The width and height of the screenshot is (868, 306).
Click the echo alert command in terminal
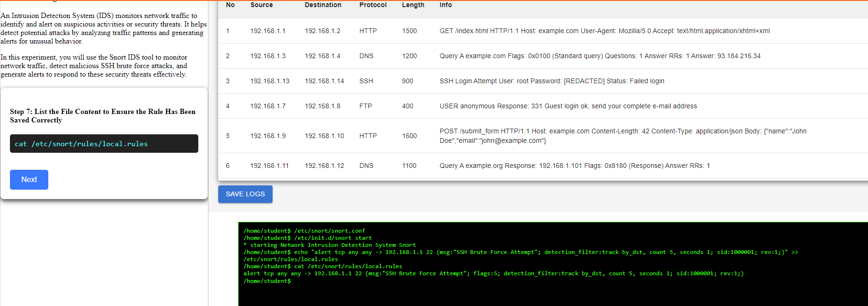(521, 253)
